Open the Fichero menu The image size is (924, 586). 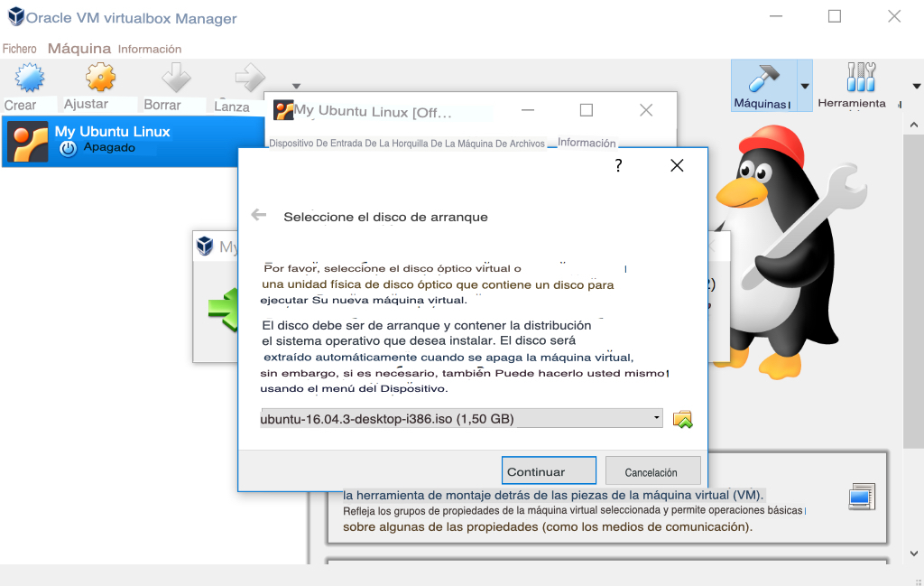20,49
